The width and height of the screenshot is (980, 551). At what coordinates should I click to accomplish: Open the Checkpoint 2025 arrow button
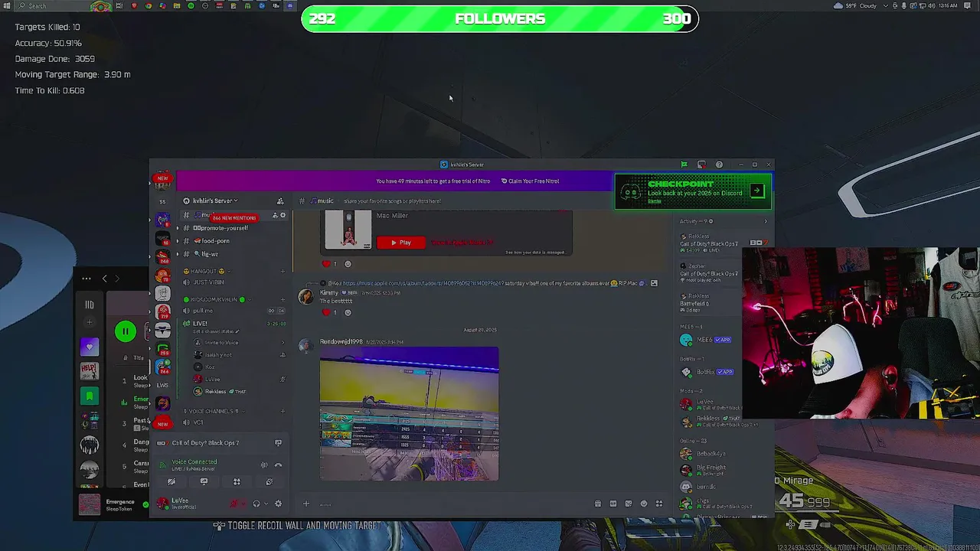(756, 191)
